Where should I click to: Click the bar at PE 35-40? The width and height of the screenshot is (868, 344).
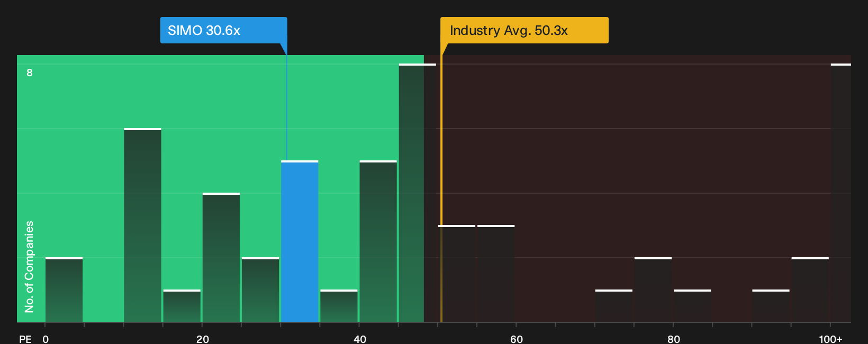click(339, 306)
